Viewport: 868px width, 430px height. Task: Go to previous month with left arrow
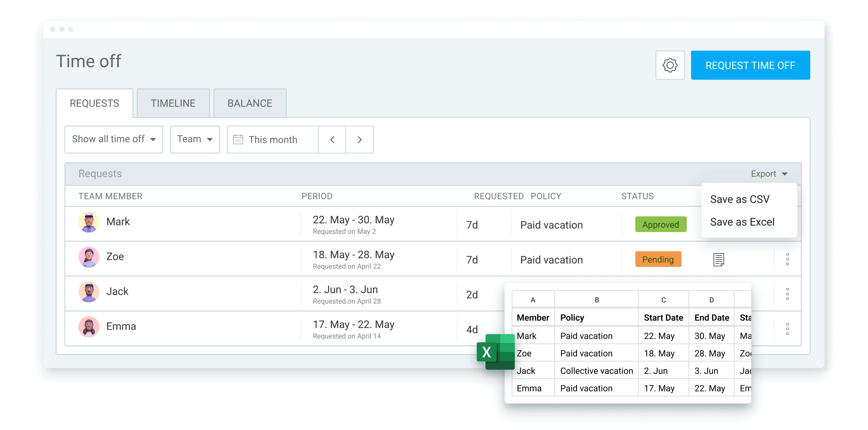point(332,140)
